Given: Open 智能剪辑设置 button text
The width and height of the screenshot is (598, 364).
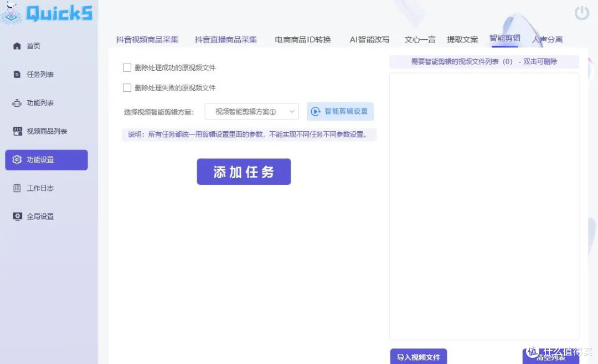Looking at the screenshot, I should pos(346,111).
